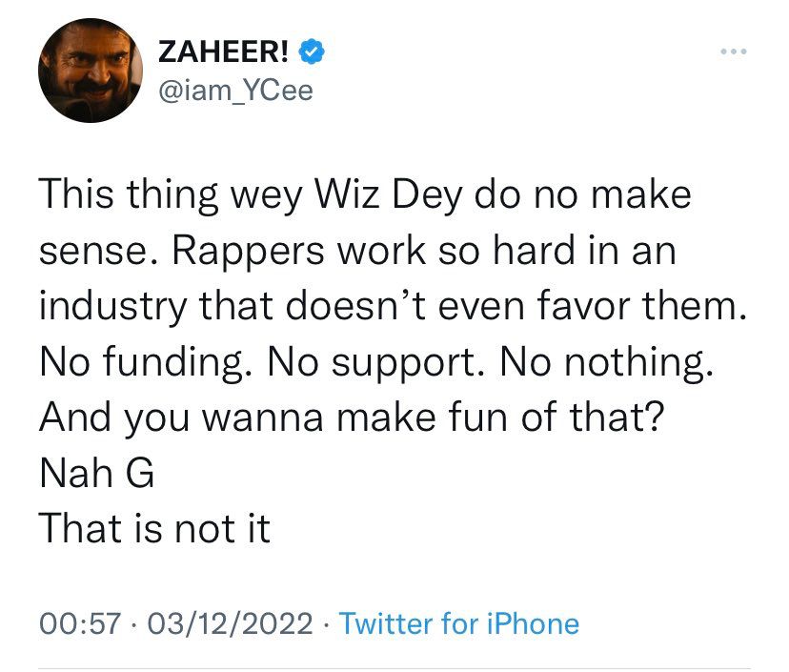Screen dimensions: 789x672
Task: Open the Twitter for iPhone source link
Action: click(459, 623)
